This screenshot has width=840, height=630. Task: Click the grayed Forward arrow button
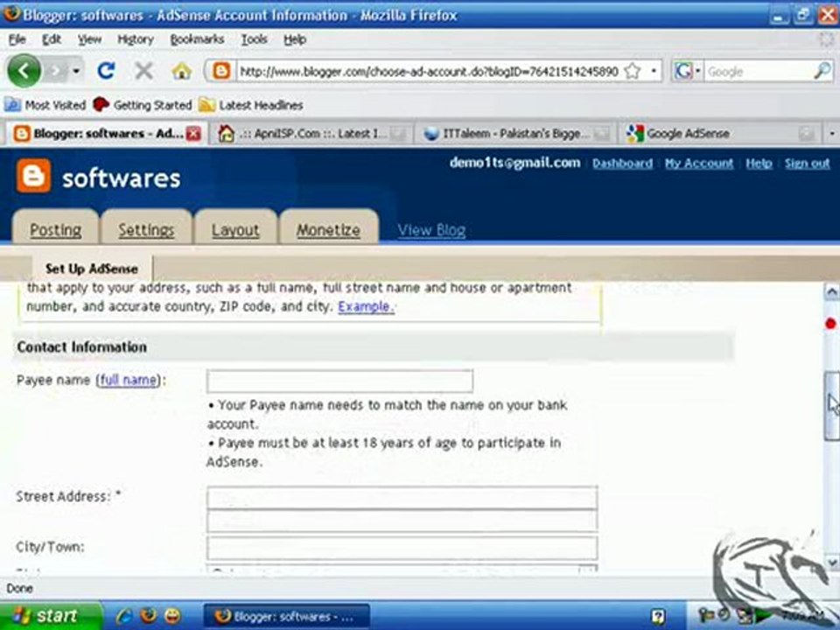click(56, 71)
